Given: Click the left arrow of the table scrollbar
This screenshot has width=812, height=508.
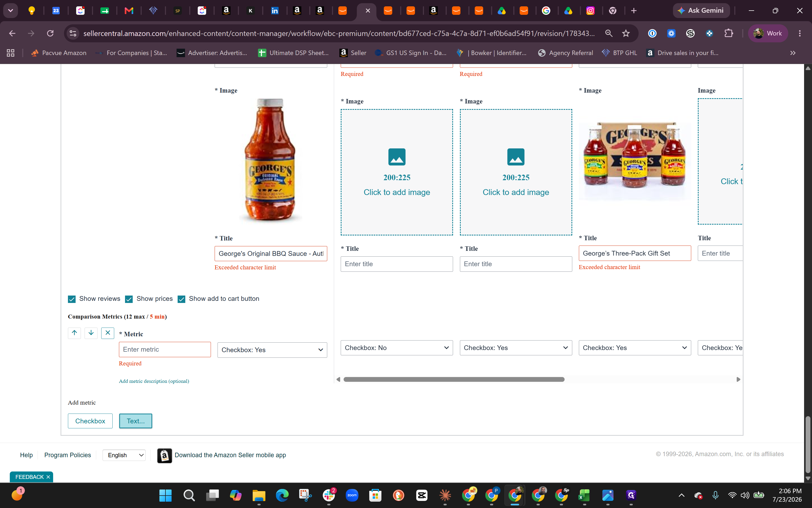Looking at the screenshot, I should pyautogui.click(x=338, y=379).
